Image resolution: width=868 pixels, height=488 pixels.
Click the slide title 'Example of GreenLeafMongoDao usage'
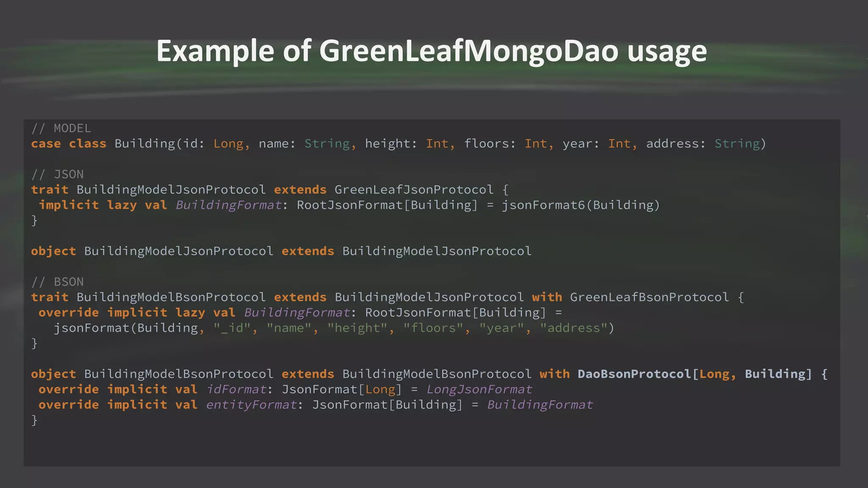[431, 51]
